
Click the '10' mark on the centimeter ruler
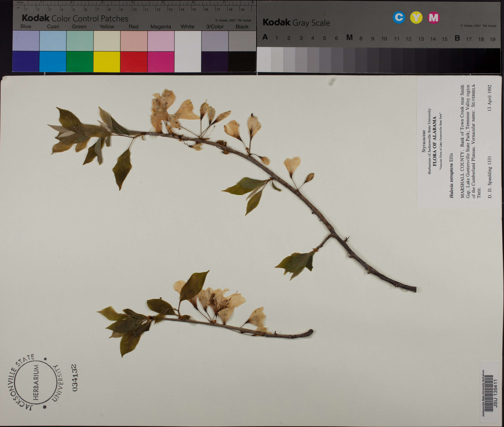pyautogui.click(x=134, y=10)
